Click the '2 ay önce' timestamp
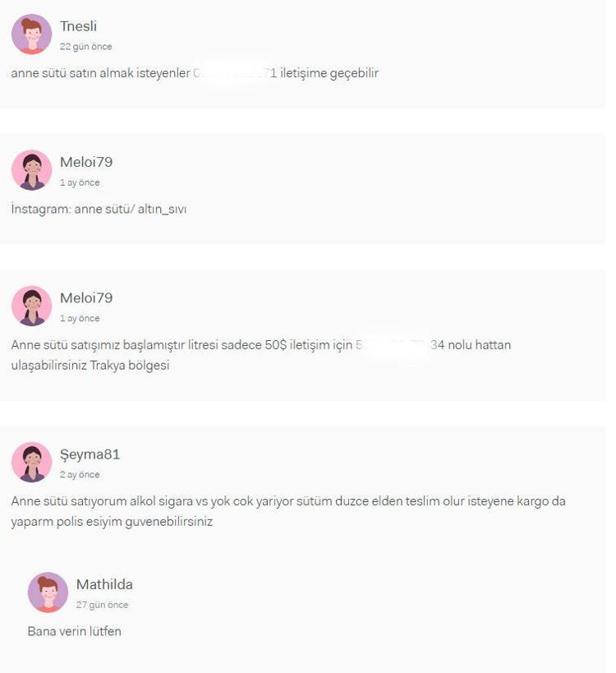This screenshot has height=673, width=616. [80, 475]
